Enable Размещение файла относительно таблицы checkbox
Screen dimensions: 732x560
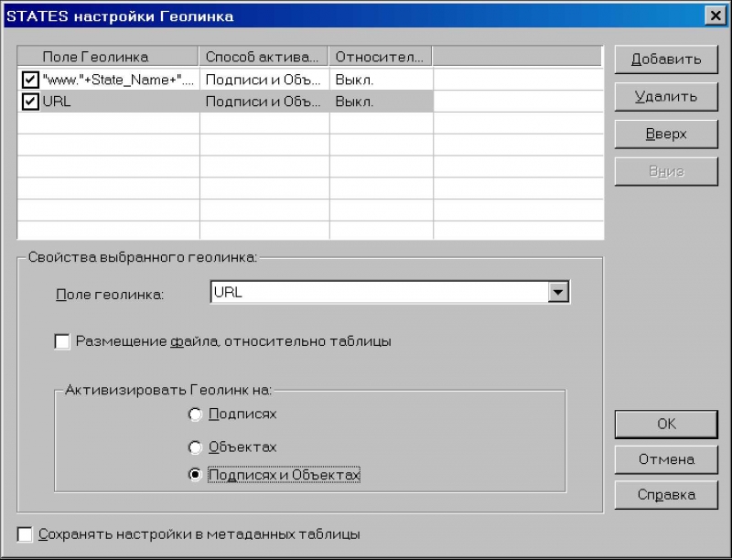pyautogui.click(x=62, y=341)
